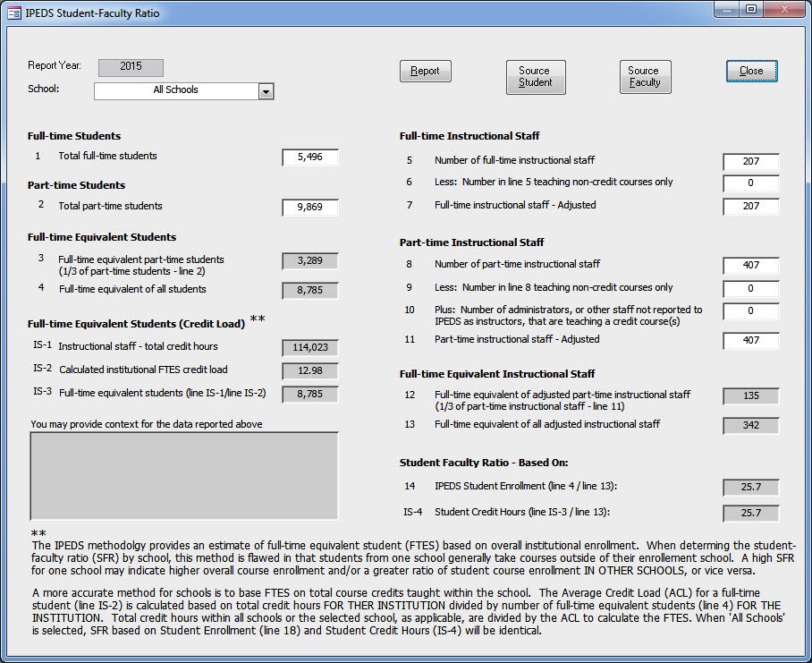
Task: Open the School dropdown arrow
Action: pos(266,91)
